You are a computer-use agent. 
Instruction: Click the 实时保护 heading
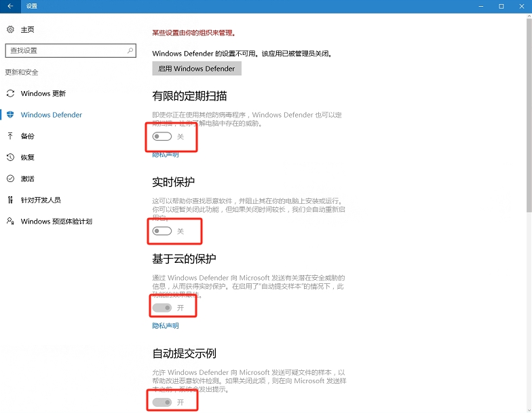pyautogui.click(x=174, y=182)
